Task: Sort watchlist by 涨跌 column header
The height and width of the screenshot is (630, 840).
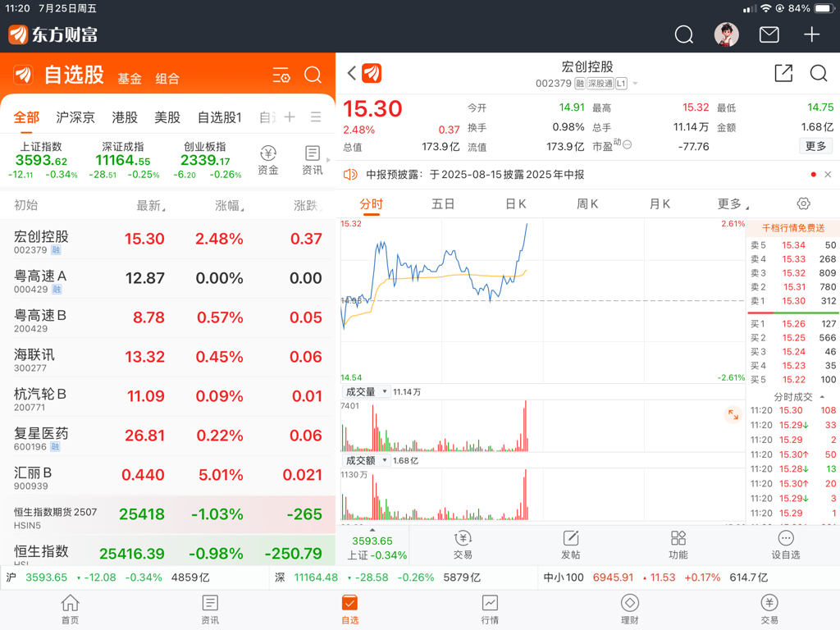Action: (308, 206)
